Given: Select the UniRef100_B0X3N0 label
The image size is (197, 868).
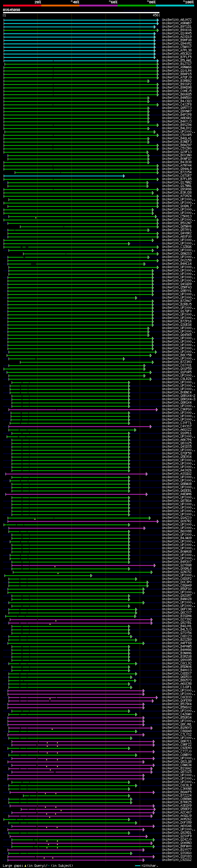Looking at the screenshot, I should pyautogui.click(x=177, y=155).
